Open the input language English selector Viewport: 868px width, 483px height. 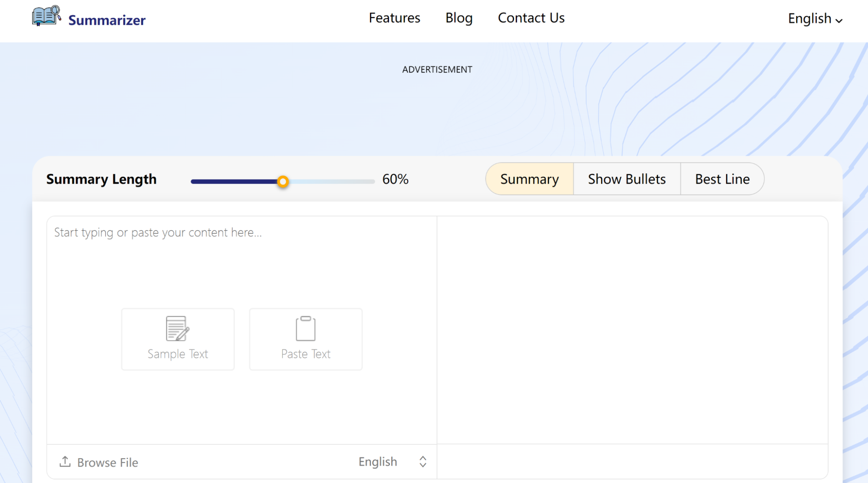pos(378,462)
